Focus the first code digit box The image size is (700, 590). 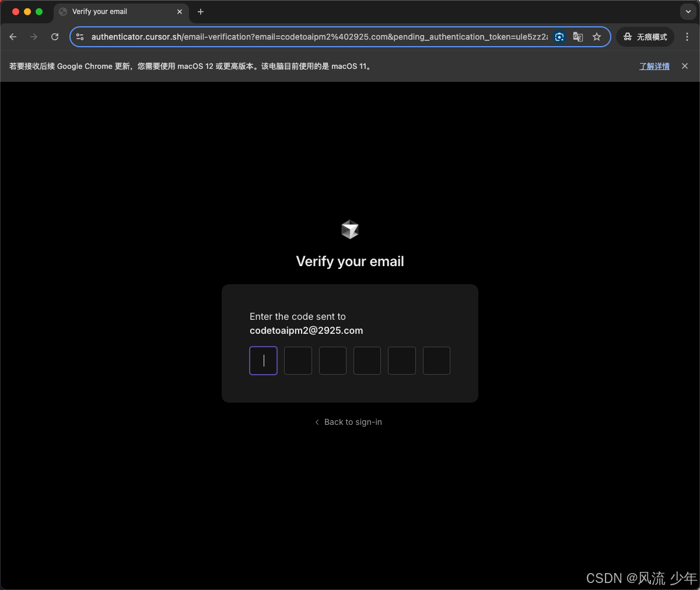click(263, 361)
